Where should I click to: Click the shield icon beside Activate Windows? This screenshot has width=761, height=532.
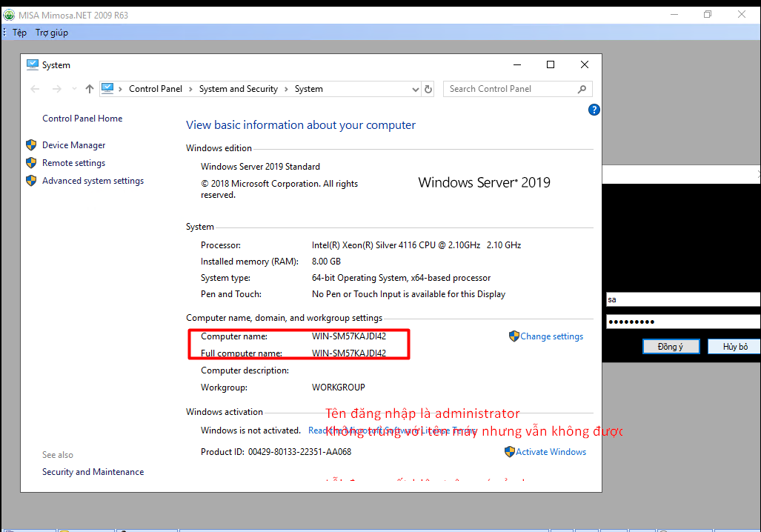tap(510, 452)
